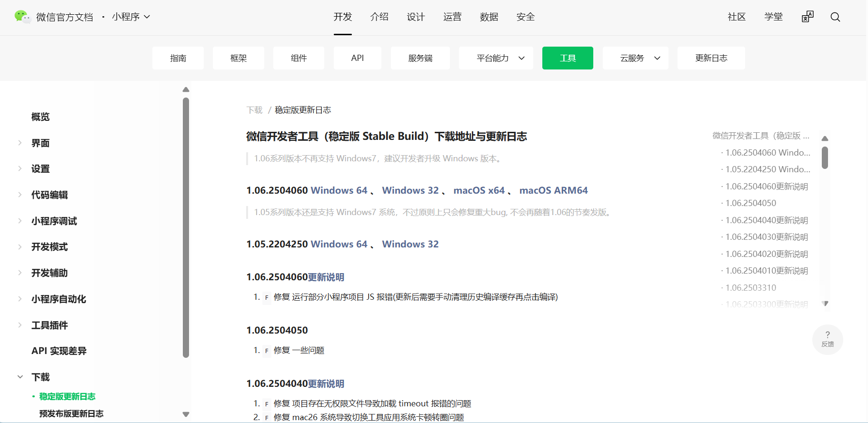Screen dimensions: 868x423
Task: Expand the 工具插件 section
Action: 20,325
